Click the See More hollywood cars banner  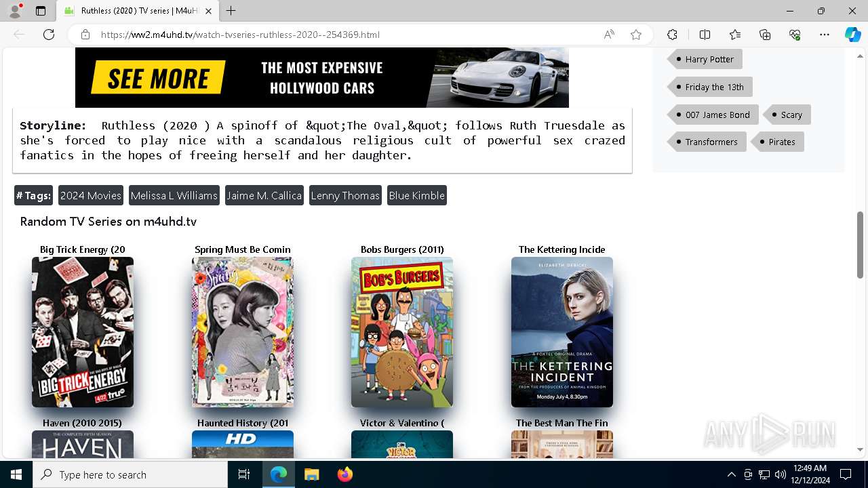[x=322, y=77]
